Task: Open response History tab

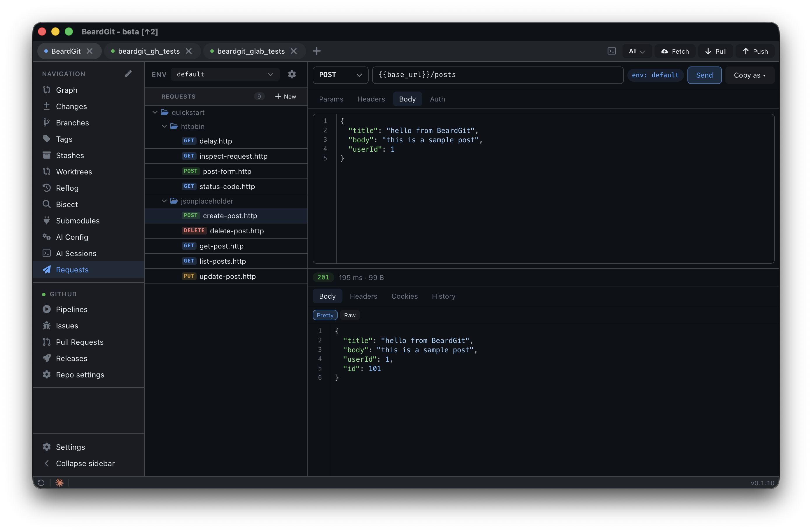Action: tap(444, 296)
